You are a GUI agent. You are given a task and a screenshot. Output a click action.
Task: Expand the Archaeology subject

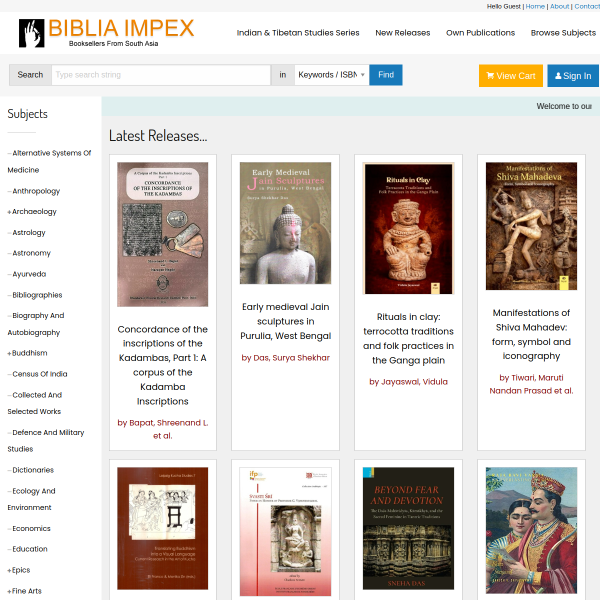click(32, 212)
